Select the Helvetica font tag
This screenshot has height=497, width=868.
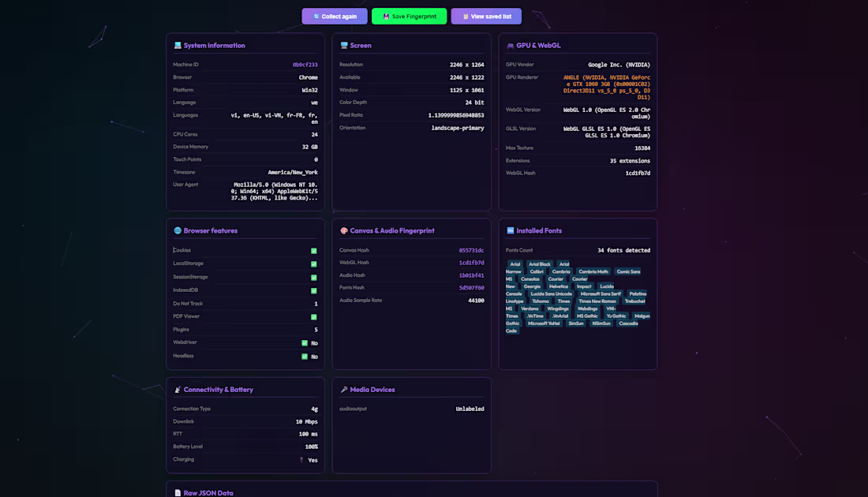coord(559,286)
